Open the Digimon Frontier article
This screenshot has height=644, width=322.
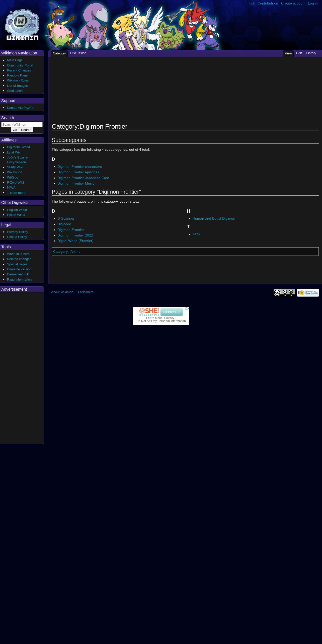[71, 230]
